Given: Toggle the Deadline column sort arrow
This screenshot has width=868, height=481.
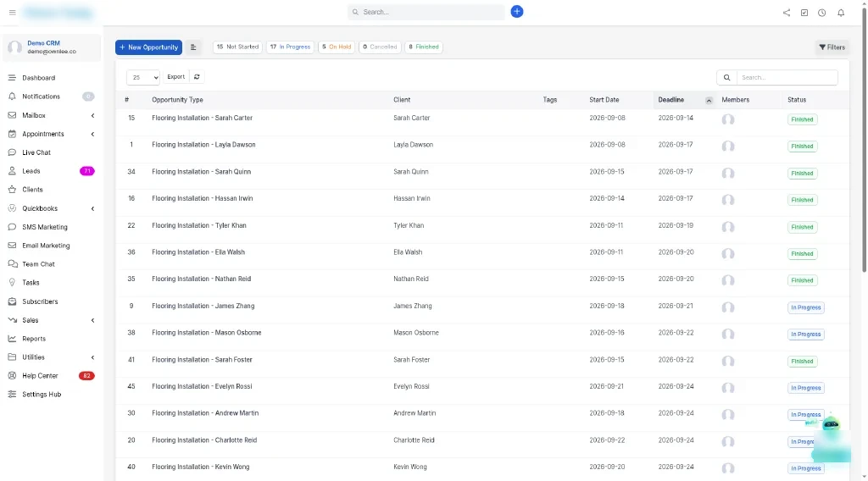Looking at the screenshot, I should click(x=709, y=100).
